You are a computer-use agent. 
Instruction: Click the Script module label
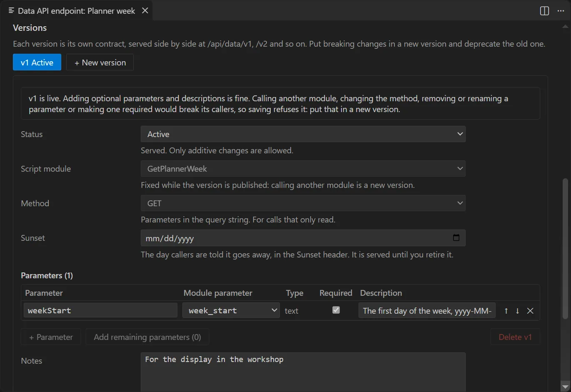coord(46,169)
